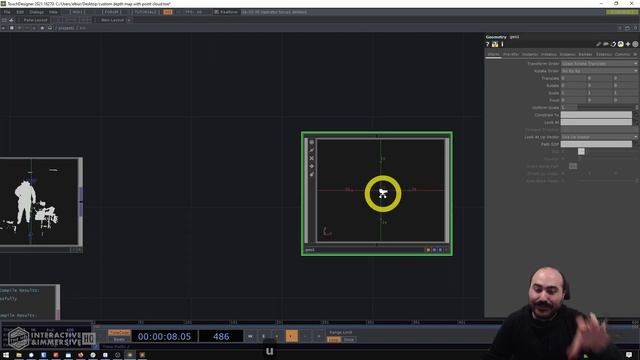The width and height of the screenshot is (640, 360).
Task: Click the Scale Z value field
Action: pos(626,93)
